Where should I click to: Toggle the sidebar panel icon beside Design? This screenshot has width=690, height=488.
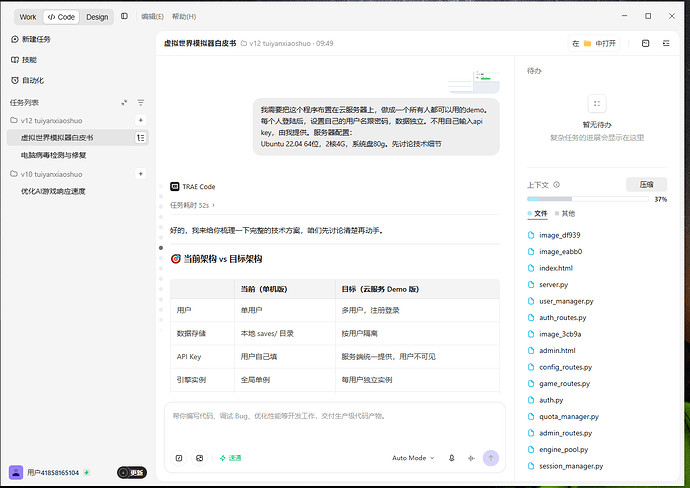[x=125, y=16]
